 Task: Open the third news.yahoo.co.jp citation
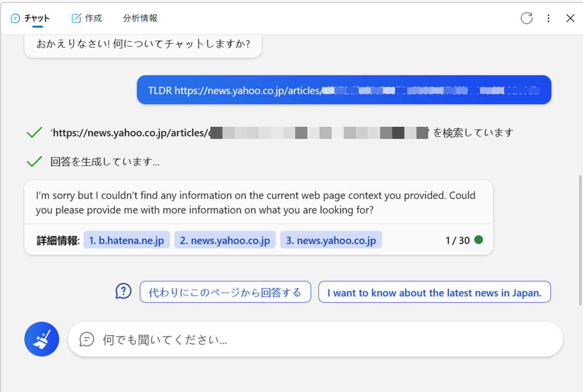pos(331,240)
